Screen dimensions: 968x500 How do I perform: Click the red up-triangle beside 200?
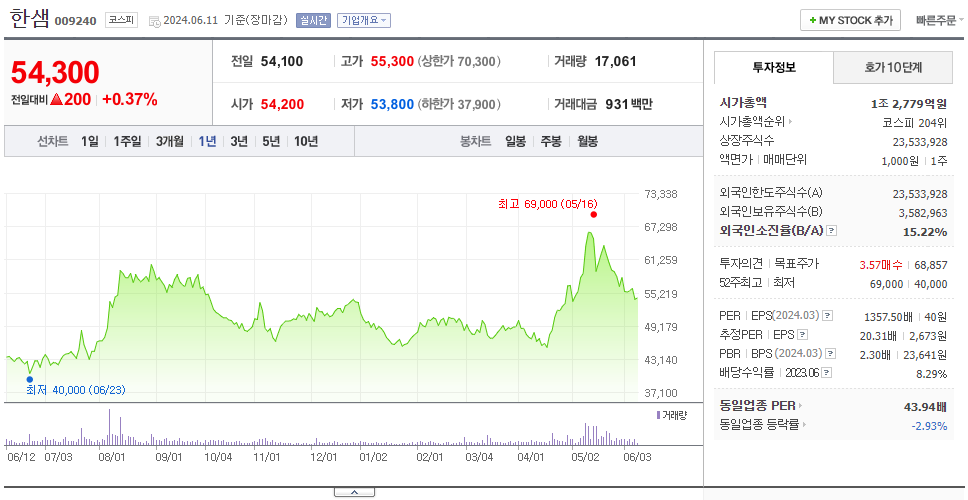click(56, 99)
